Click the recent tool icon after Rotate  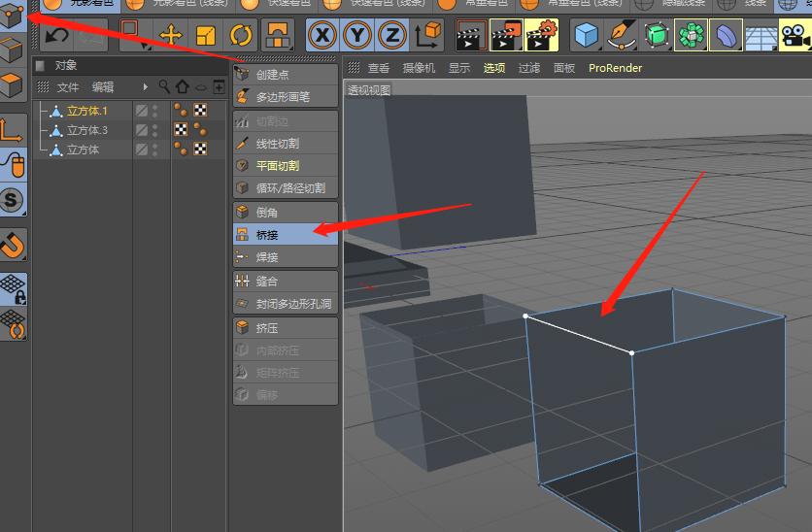coord(278,35)
